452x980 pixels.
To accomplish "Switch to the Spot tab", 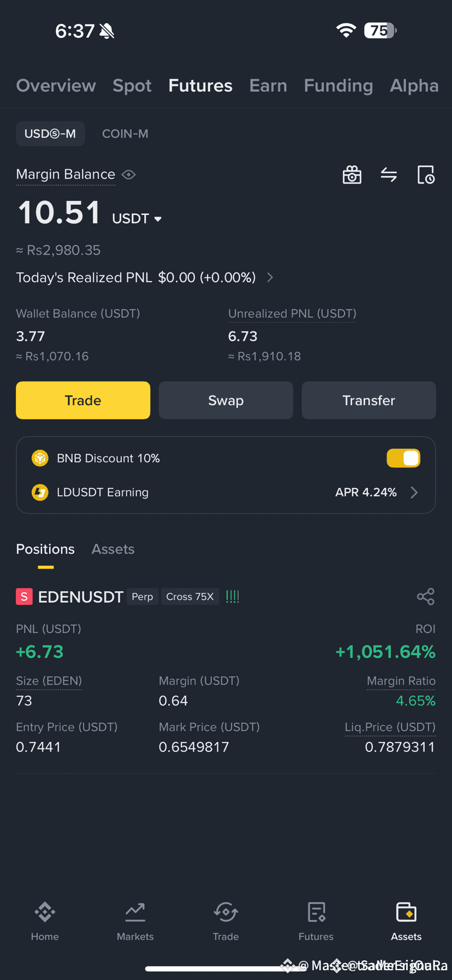I will pos(132,86).
